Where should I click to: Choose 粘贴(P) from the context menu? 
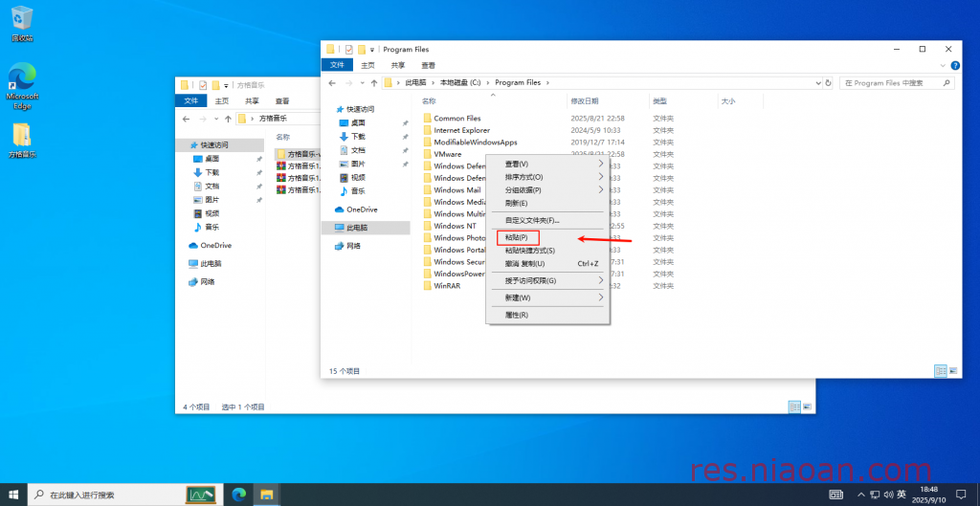pyautogui.click(x=547, y=237)
